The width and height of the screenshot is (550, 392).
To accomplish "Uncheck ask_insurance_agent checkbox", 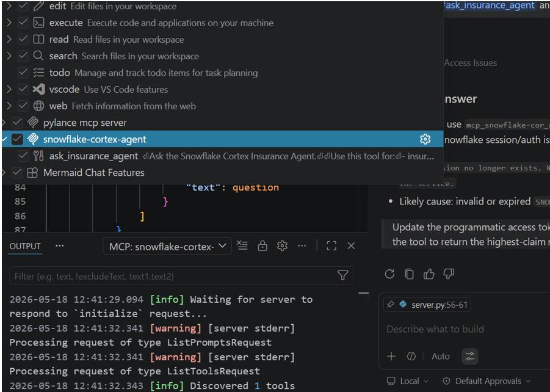I will click(x=23, y=156).
